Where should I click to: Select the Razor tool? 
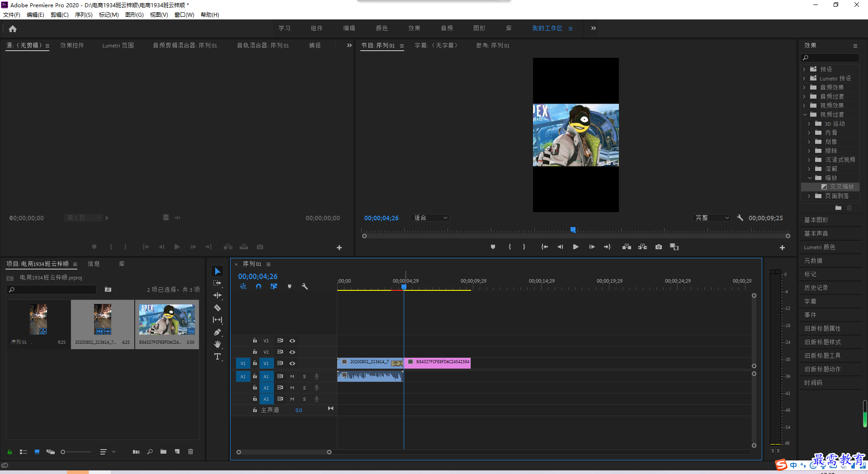tap(217, 308)
